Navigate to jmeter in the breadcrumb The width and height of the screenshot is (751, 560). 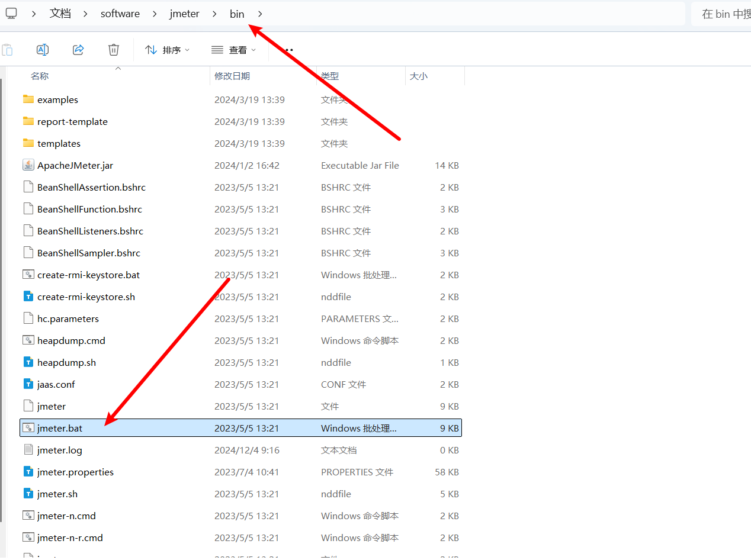(184, 14)
